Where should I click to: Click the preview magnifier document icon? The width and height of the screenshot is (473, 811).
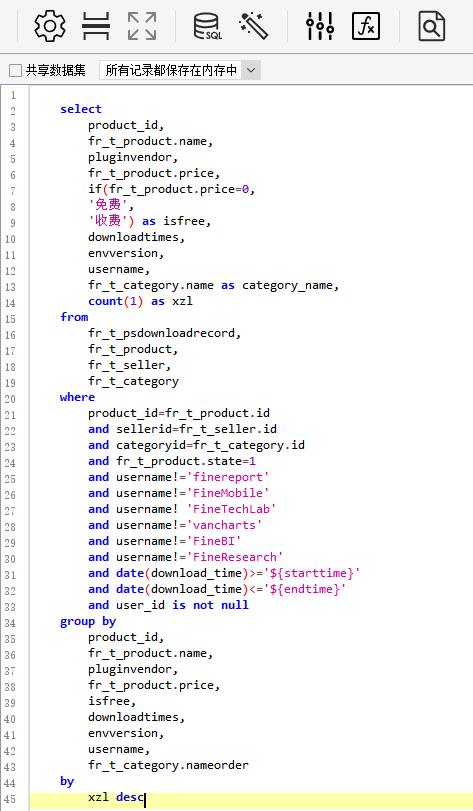tap(431, 26)
